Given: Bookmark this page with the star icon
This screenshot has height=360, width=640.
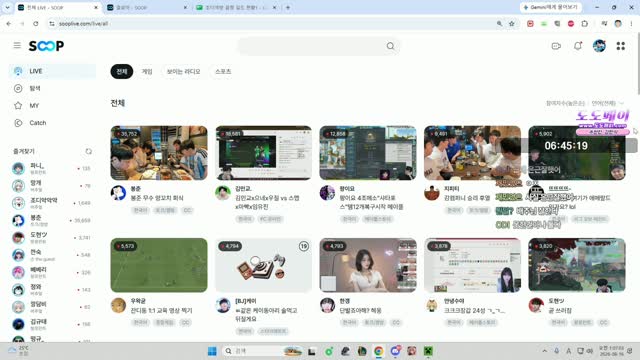Looking at the screenshot, I should click(x=511, y=24).
